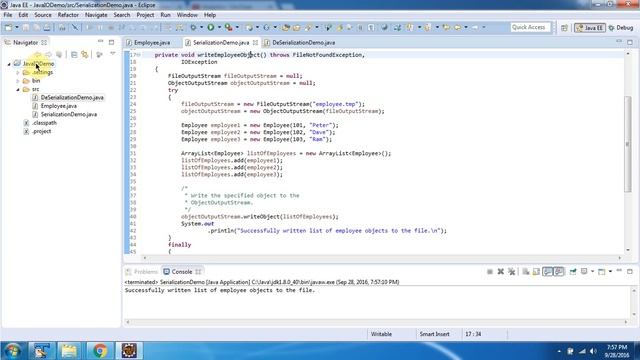640x360 pixels.
Task: Open the Navigator View Menu triangle
Action: [x=113, y=54]
